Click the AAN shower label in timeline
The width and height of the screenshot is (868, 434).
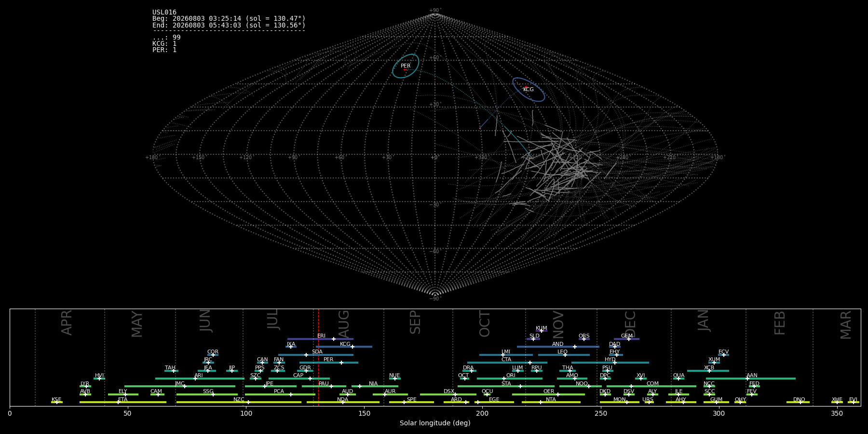click(x=752, y=376)
